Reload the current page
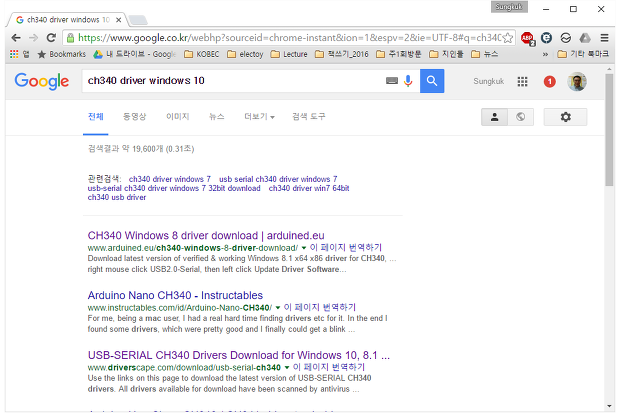 click(51, 38)
